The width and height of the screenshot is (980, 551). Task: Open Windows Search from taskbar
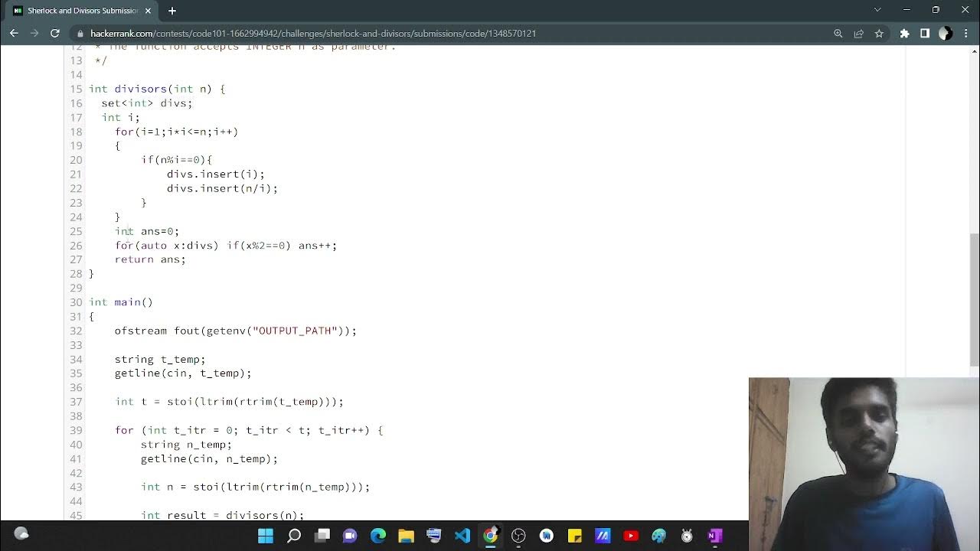coord(294,536)
